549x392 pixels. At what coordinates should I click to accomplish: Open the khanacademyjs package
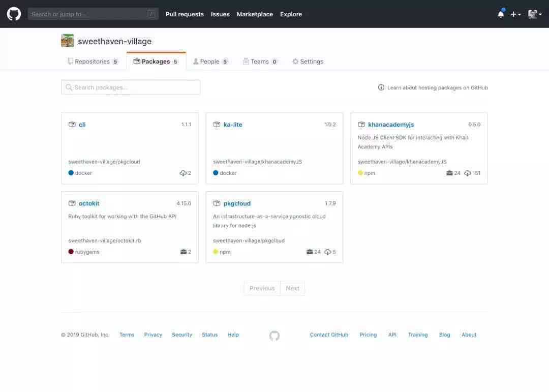[391, 125]
